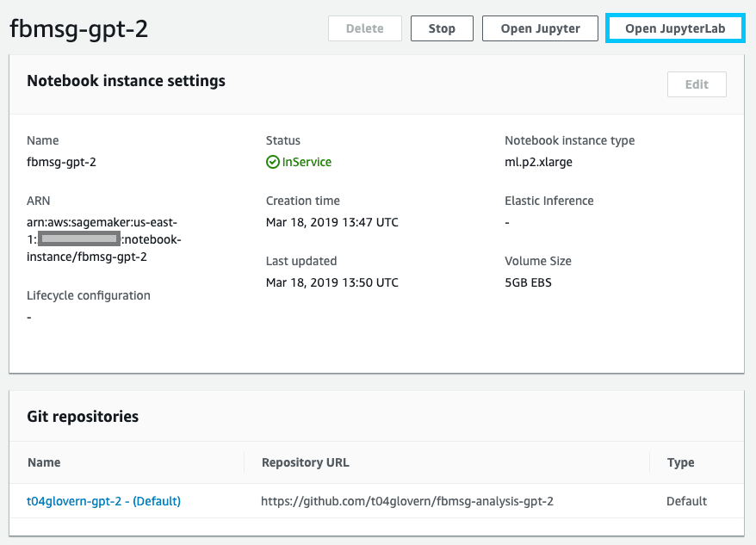Click the 5GB EBS volume size value

(x=528, y=282)
